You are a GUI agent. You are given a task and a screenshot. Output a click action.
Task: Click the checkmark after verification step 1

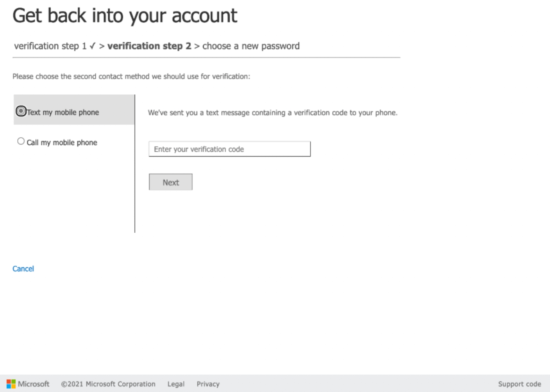click(92, 46)
